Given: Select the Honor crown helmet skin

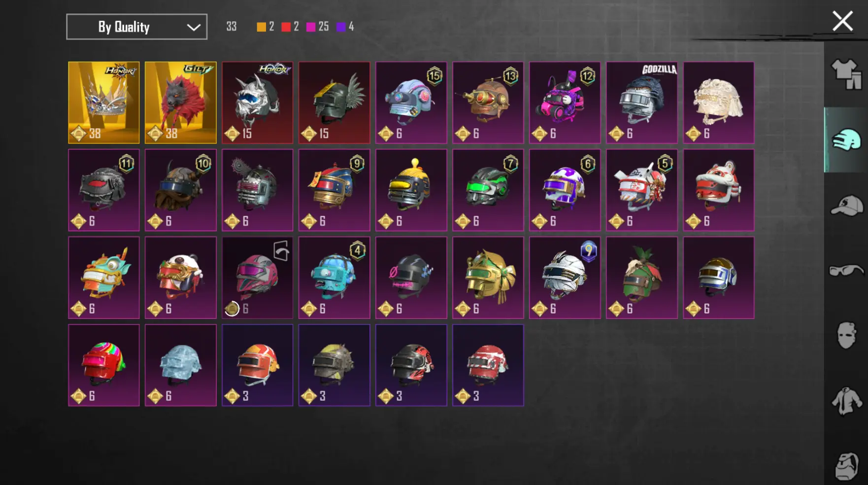Looking at the screenshot, I should point(104,103).
